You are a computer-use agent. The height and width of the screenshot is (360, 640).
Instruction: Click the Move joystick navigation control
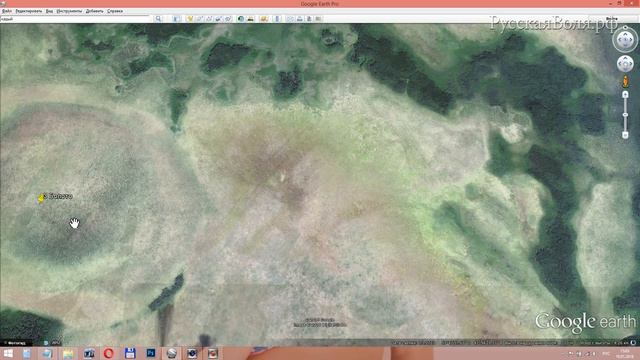(625, 64)
